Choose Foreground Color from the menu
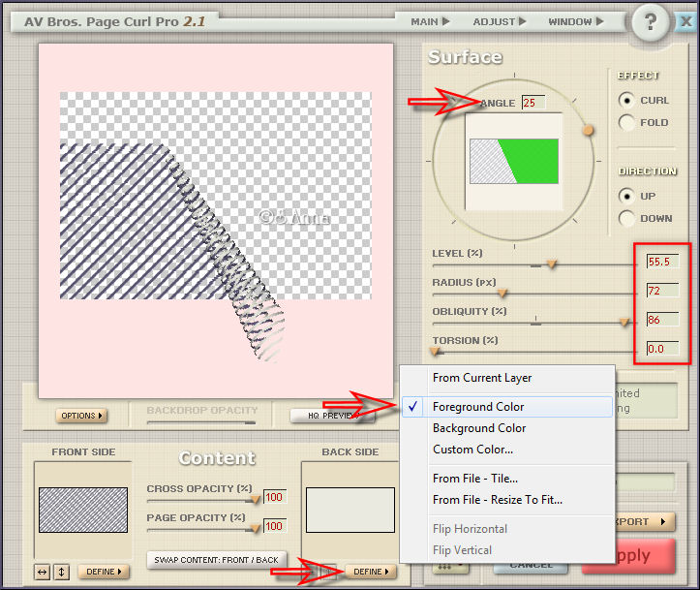This screenshot has width=700, height=590. pos(478,407)
